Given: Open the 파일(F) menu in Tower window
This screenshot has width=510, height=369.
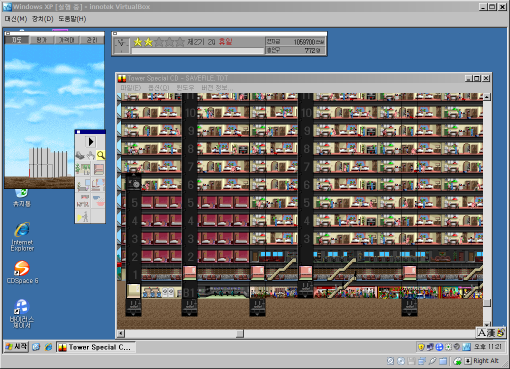Looking at the screenshot, I should 131,88.
